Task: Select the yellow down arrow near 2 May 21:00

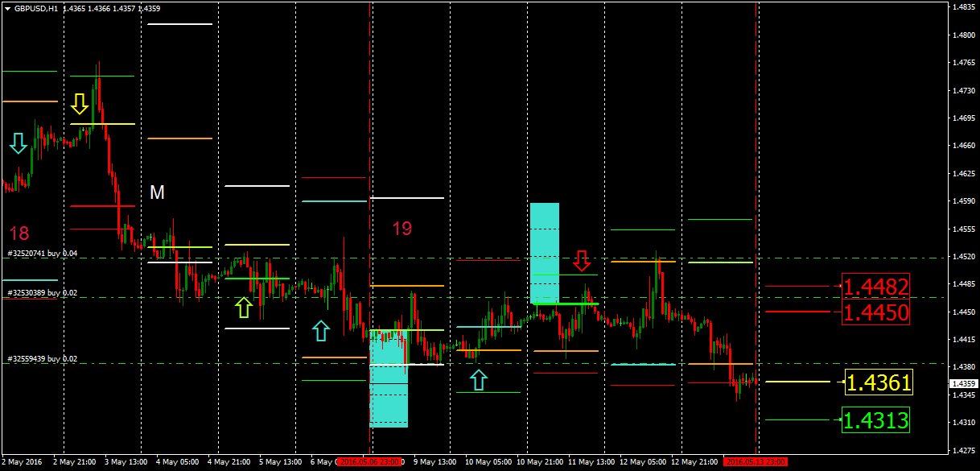Action: [79, 103]
